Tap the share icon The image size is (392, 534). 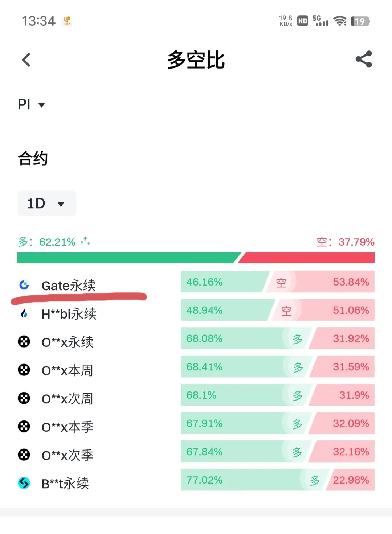(364, 59)
